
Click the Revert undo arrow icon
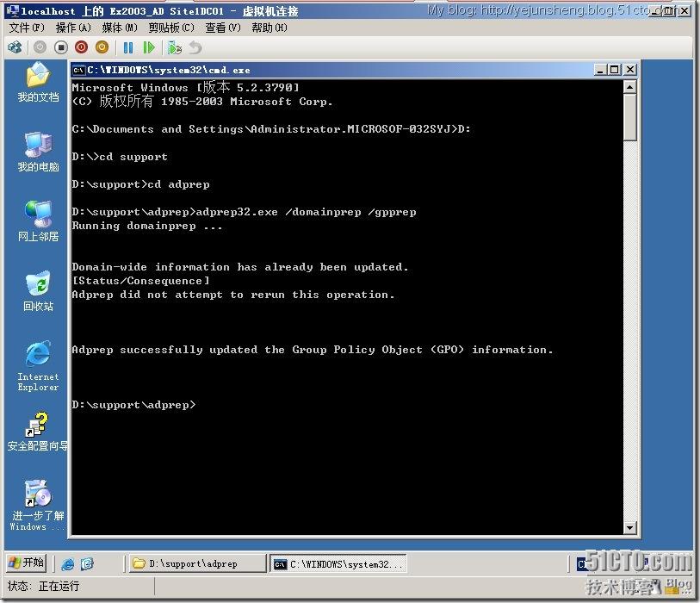(x=195, y=47)
